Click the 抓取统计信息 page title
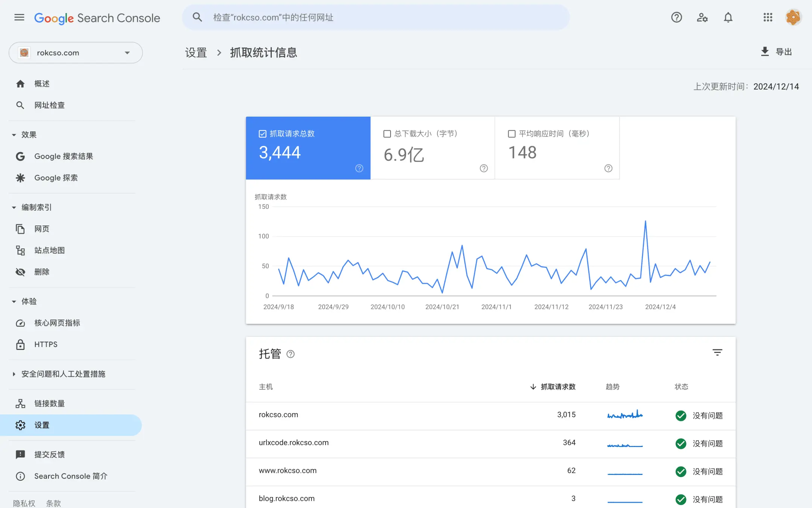Viewport: 812px width, 508px height. point(264,52)
